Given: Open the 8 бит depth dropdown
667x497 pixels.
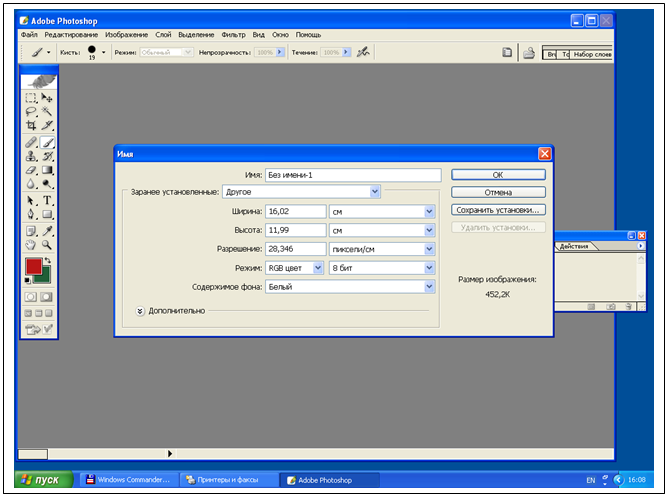Looking at the screenshot, I should (429, 268).
